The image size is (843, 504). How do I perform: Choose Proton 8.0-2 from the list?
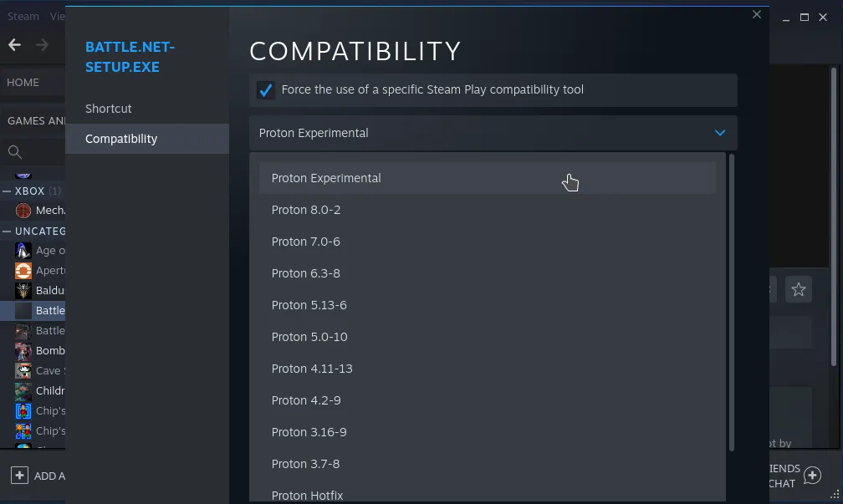[306, 210]
